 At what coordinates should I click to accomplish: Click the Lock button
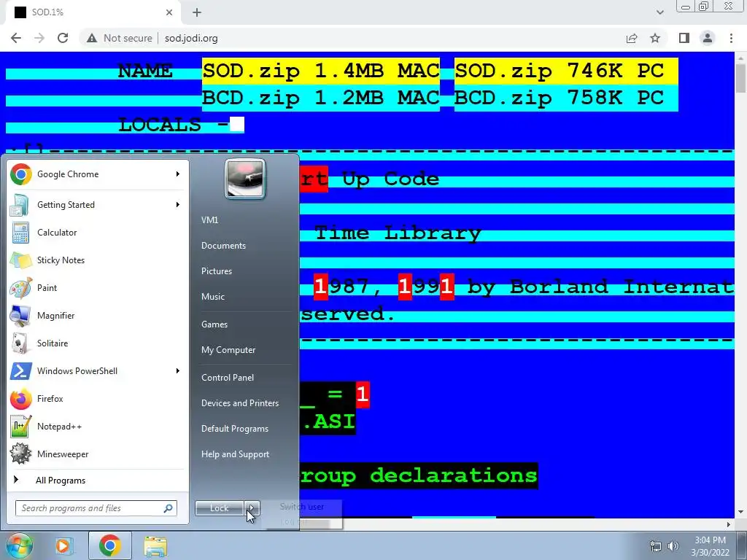220,508
